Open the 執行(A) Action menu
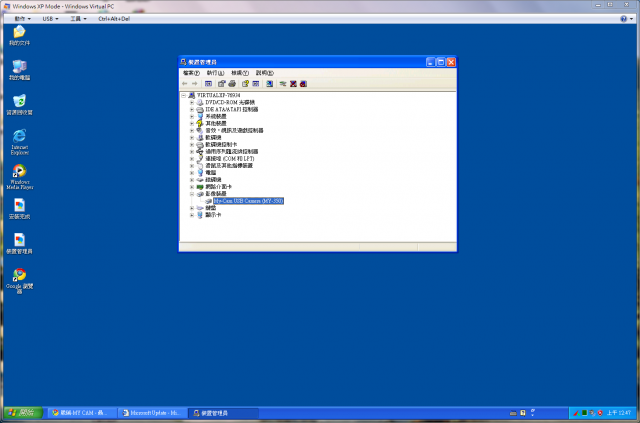Viewport: 640px width, 423px height. tap(215, 73)
